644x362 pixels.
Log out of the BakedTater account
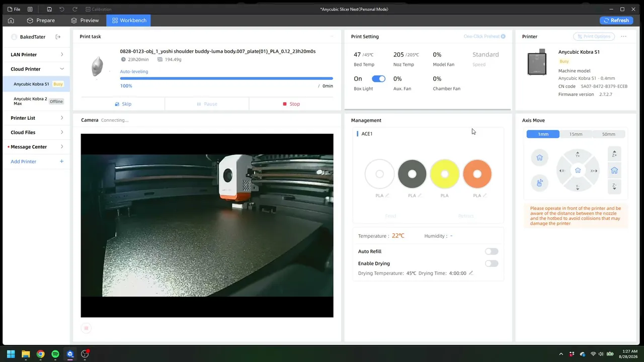(58, 37)
